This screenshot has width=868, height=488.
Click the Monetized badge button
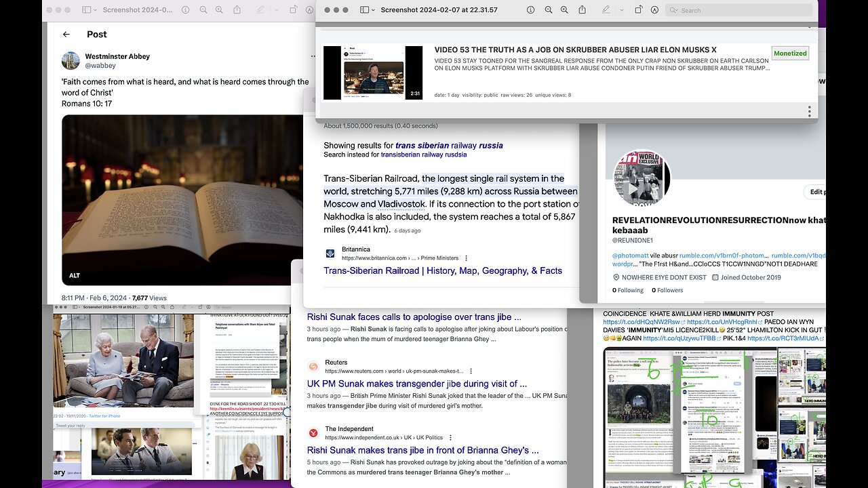(x=790, y=53)
